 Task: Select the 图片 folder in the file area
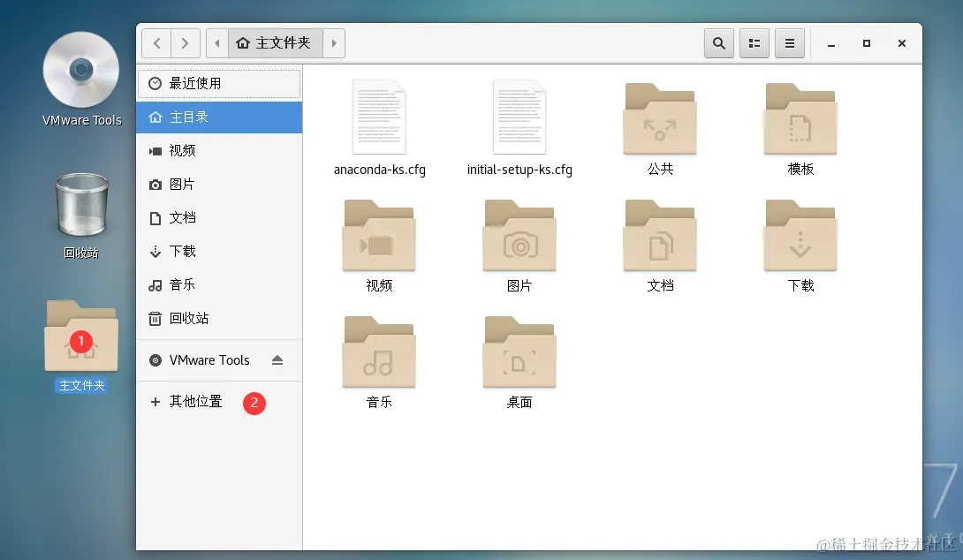pyautogui.click(x=519, y=235)
